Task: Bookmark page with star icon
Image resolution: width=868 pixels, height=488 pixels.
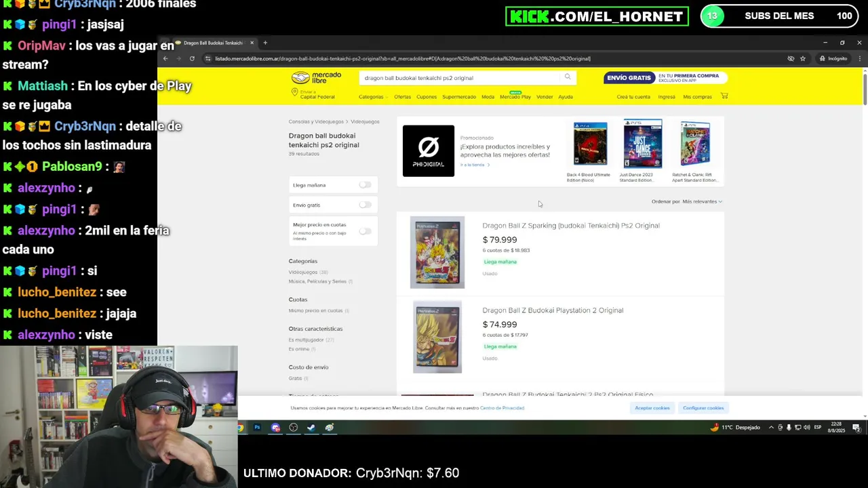Action: coord(803,58)
